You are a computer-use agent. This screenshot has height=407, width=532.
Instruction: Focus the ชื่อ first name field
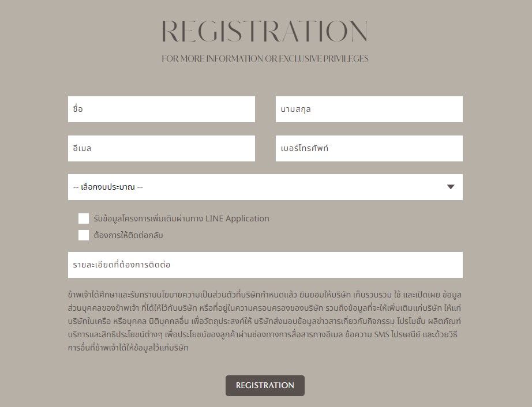162,109
